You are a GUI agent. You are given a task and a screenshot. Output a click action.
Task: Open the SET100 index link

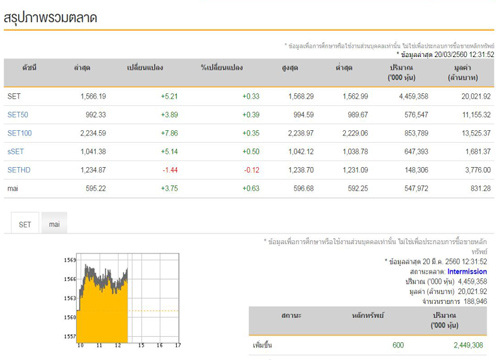[x=20, y=133]
